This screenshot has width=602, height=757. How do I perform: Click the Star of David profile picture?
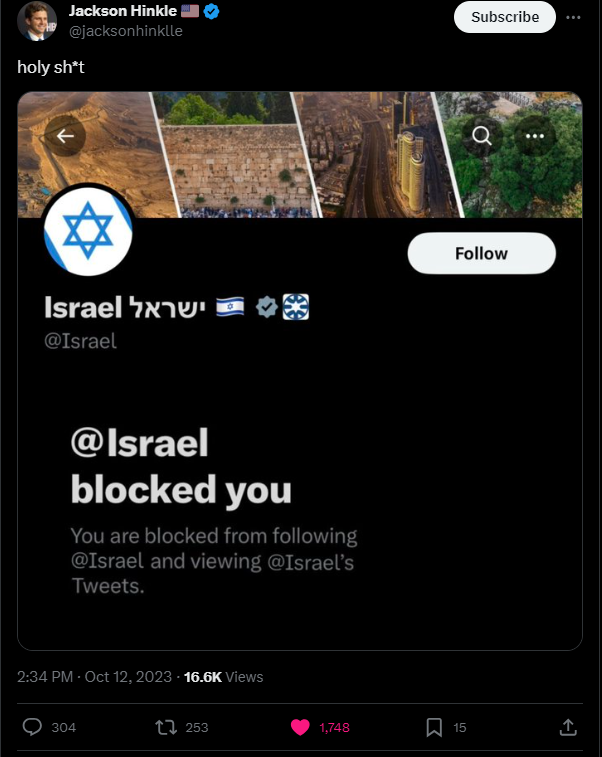88,231
